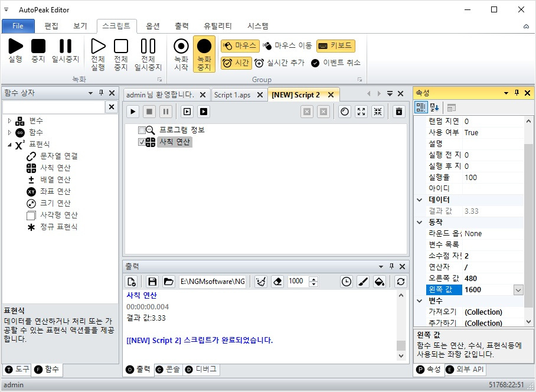The image size is (536, 392).
Task: Stop all scripts with 전체 중지
Action: pos(120,54)
